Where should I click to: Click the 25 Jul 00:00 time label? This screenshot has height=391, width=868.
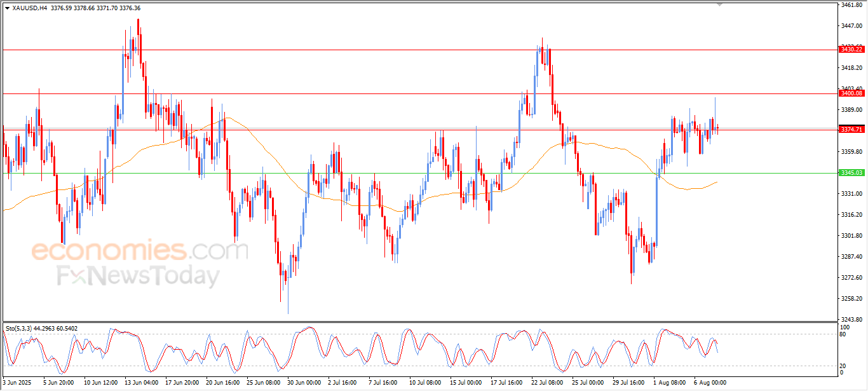[x=587, y=383]
